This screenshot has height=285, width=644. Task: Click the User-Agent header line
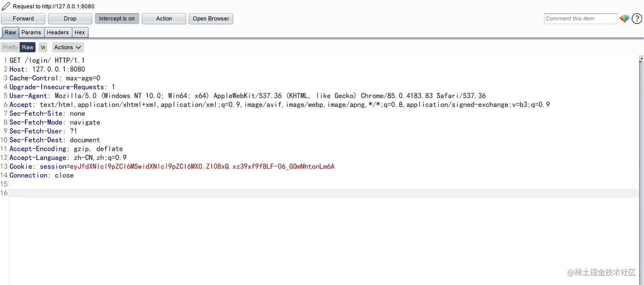point(247,96)
